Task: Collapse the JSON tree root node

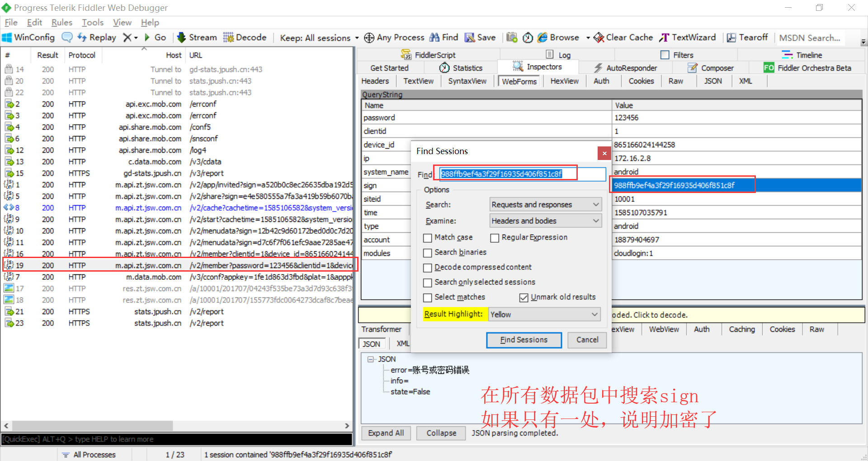Action: click(x=371, y=359)
